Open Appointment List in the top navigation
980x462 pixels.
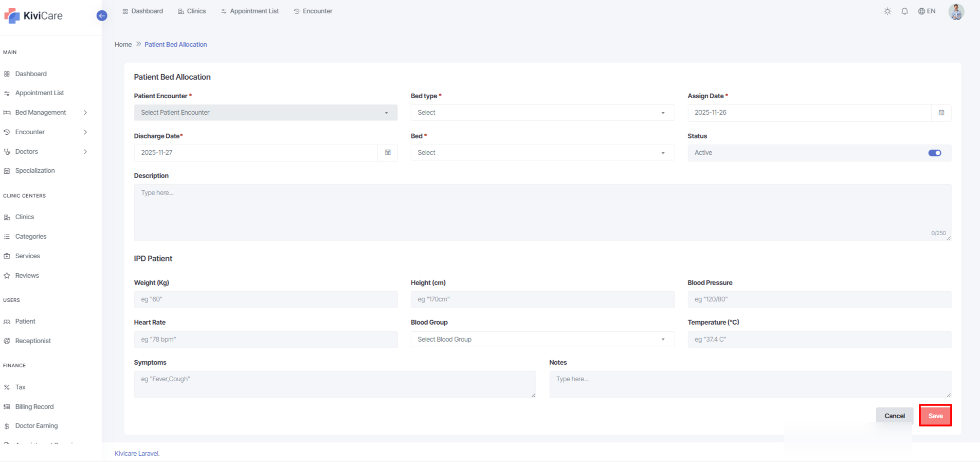click(x=250, y=11)
